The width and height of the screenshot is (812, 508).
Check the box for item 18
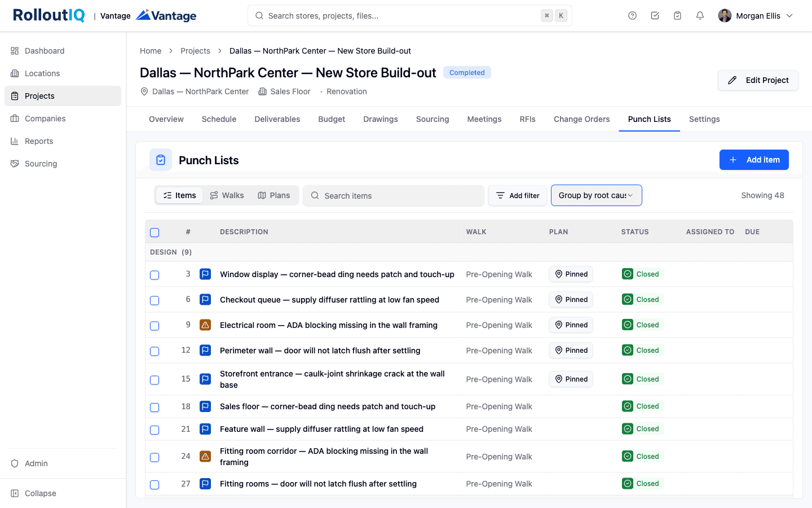pyautogui.click(x=155, y=407)
